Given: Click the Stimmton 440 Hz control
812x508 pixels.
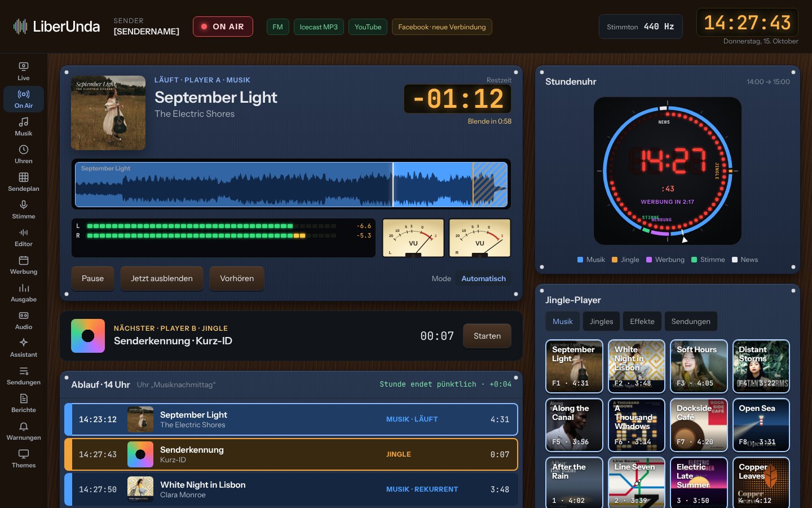Looking at the screenshot, I should click(641, 27).
